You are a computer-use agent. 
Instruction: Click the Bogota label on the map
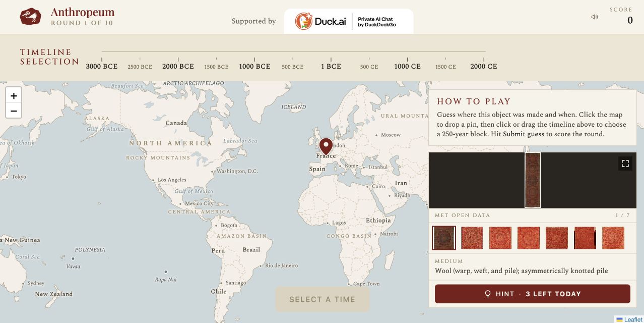pyautogui.click(x=229, y=225)
